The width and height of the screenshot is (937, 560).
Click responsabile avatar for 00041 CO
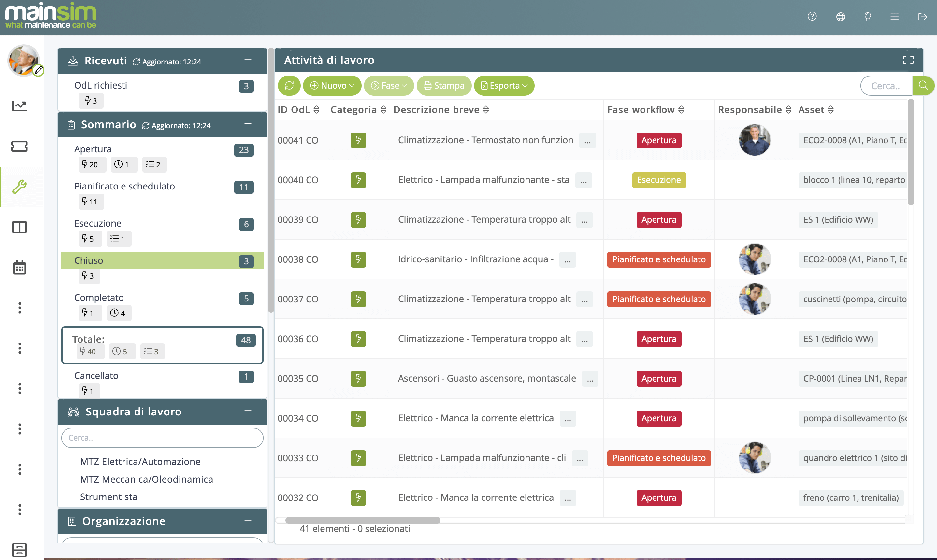(754, 140)
